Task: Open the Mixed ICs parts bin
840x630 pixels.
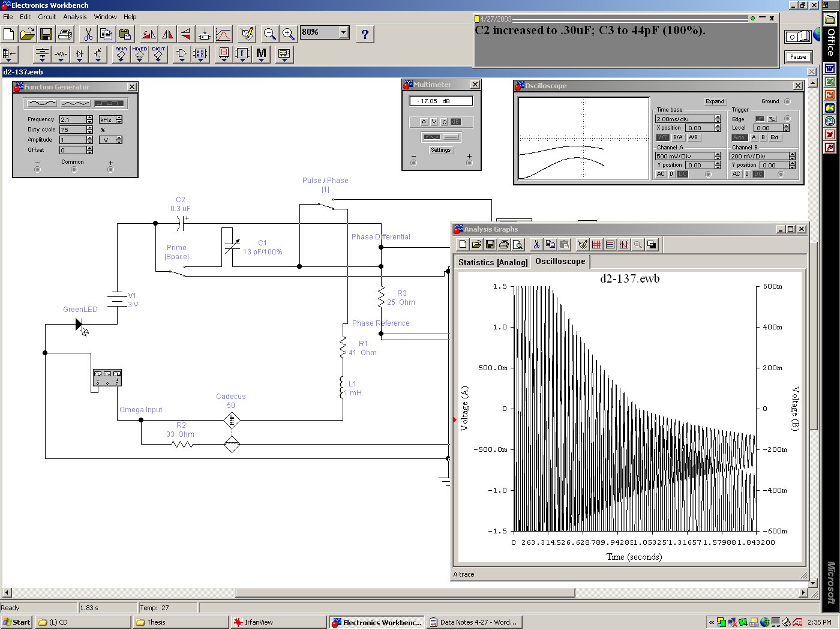Action: click(140, 55)
